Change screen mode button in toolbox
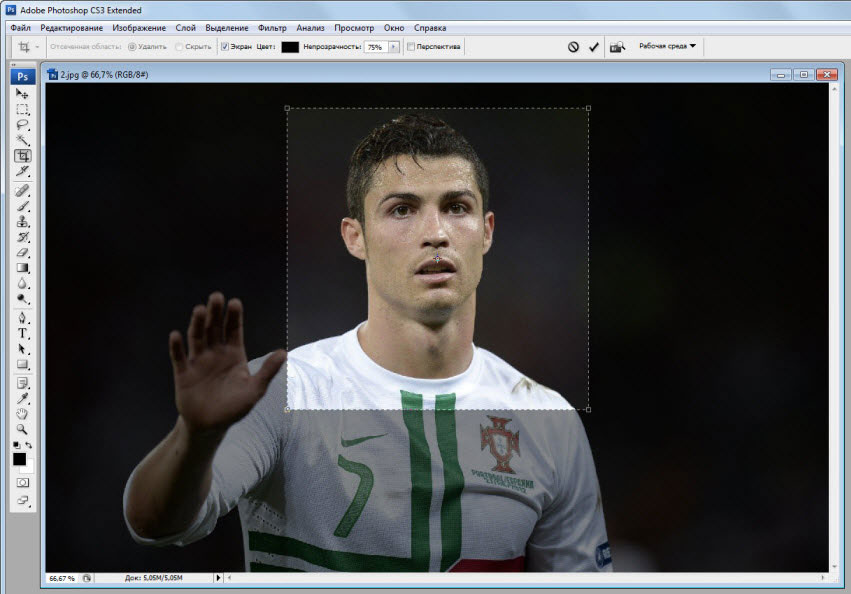This screenshot has height=594, width=851. click(22, 500)
